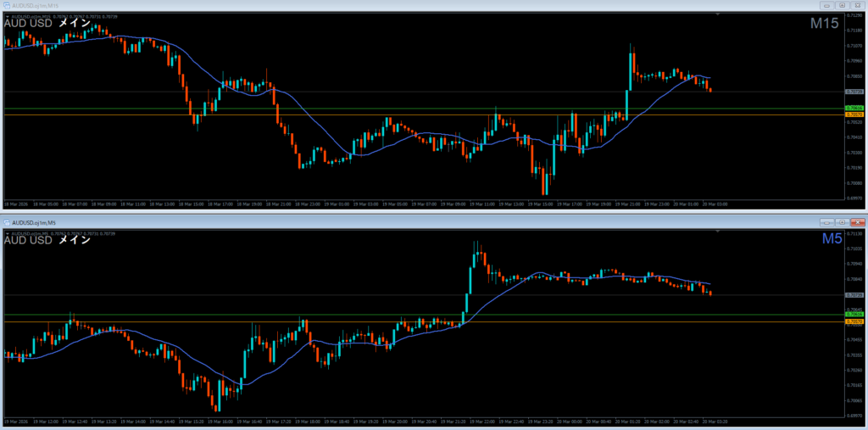The image size is (868, 430).
Task: Close the AUDUSD M5 chart window
Action: click(858, 222)
